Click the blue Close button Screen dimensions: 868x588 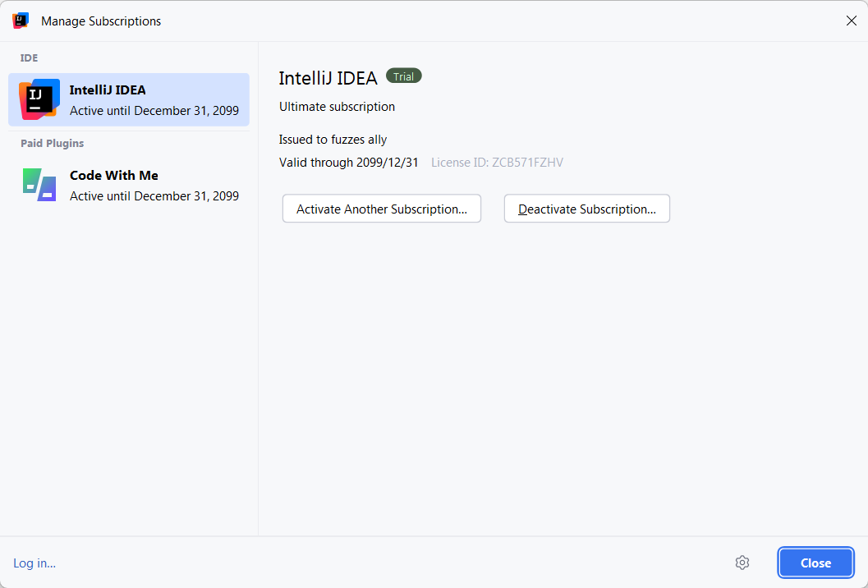point(815,563)
